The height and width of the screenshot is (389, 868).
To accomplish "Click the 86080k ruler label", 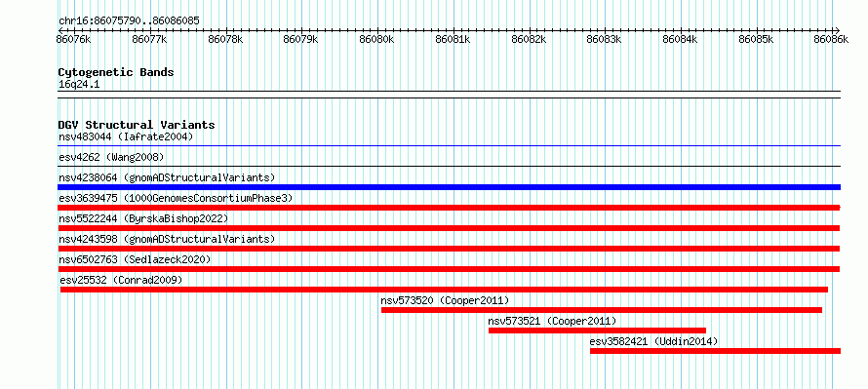I will point(377,39).
